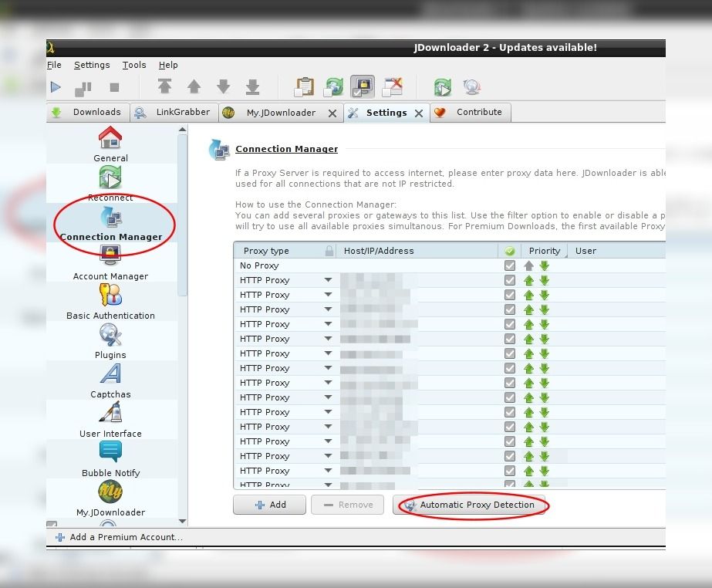The width and height of the screenshot is (712, 588).
Task: Toggle third HTTP Proxy enabled checkbox
Action: click(510, 309)
